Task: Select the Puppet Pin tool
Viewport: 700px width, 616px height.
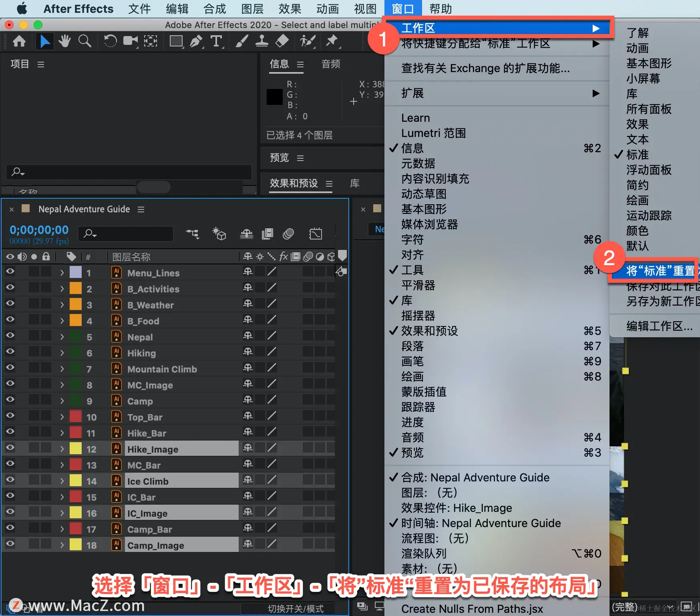Action: (x=332, y=41)
